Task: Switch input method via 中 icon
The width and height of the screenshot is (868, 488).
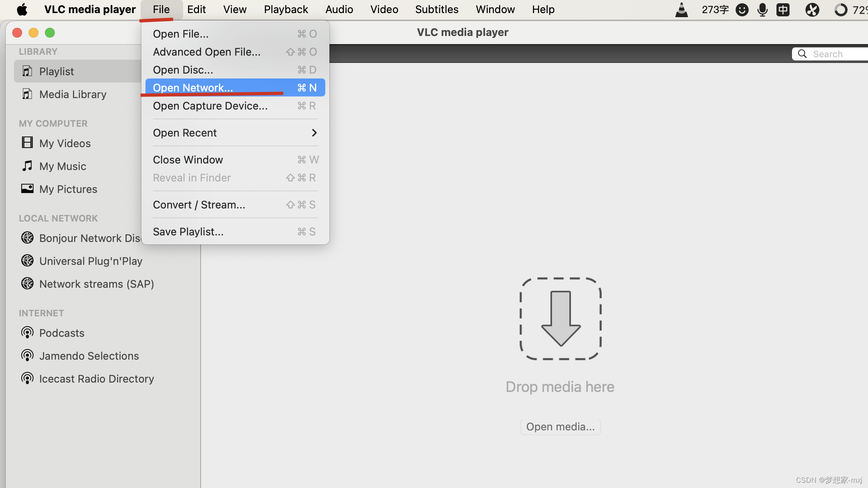Action: [x=783, y=9]
